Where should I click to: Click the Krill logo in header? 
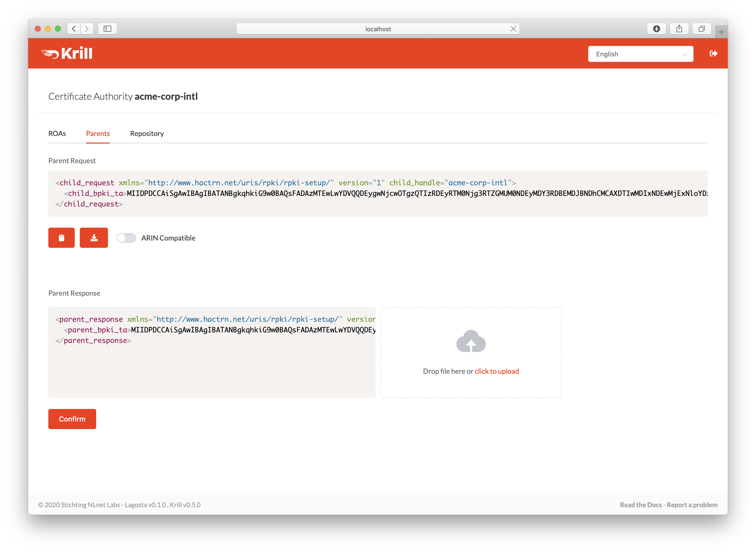[67, 53]
